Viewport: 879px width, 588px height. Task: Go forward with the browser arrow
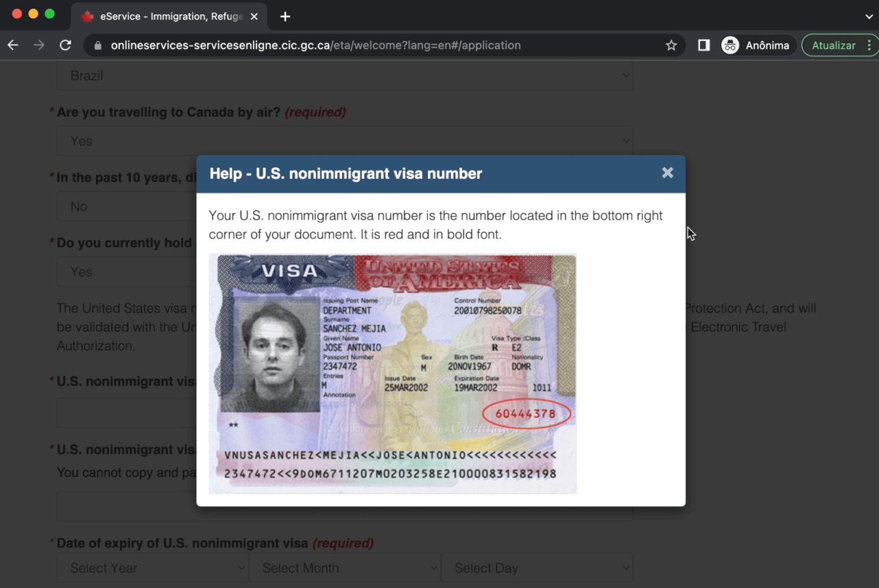(x=39, y=45)
